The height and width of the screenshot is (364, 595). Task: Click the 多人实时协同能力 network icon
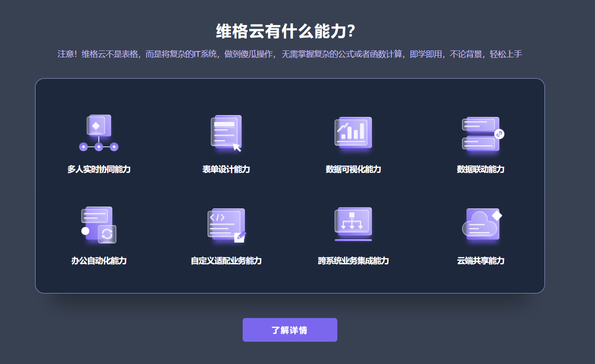(x=99, y=133)
